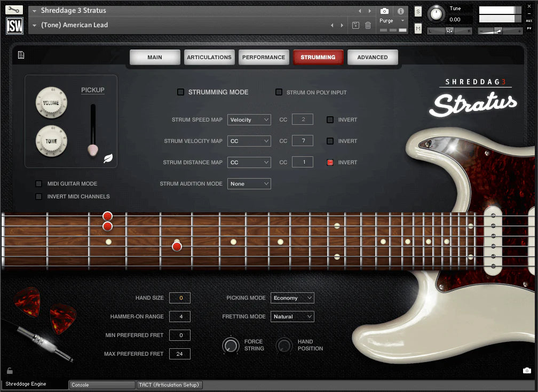Disable the INVERT checkbox for Strum Distance Map
This screenshot has height=392, width=538.
pos(331,162)
